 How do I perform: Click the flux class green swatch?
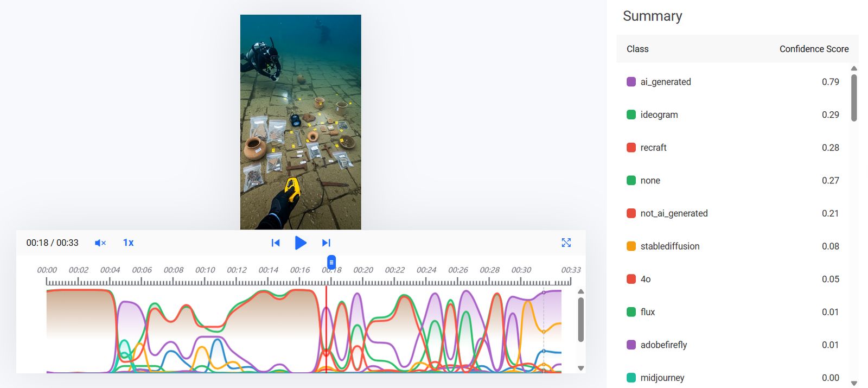(x=631, y=311)
